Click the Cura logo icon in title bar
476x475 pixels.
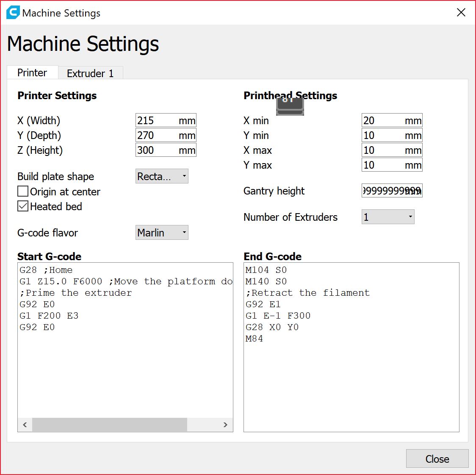pos(13,13)
